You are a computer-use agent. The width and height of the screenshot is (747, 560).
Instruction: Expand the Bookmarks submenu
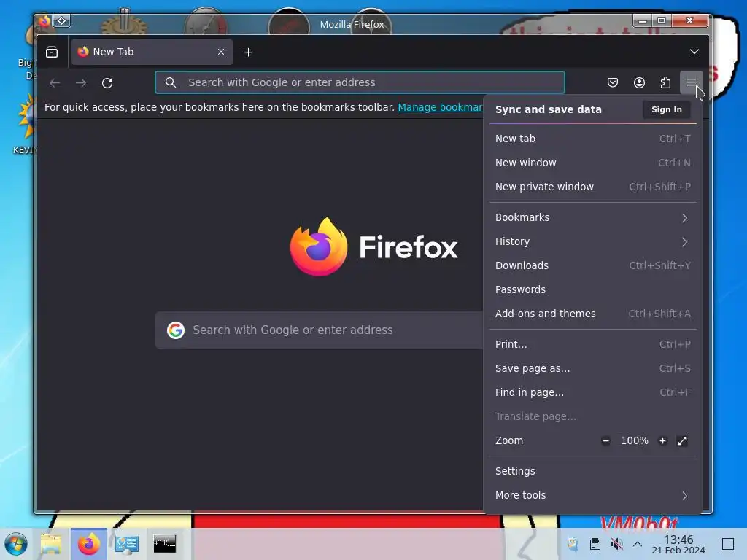click(592, 217)
